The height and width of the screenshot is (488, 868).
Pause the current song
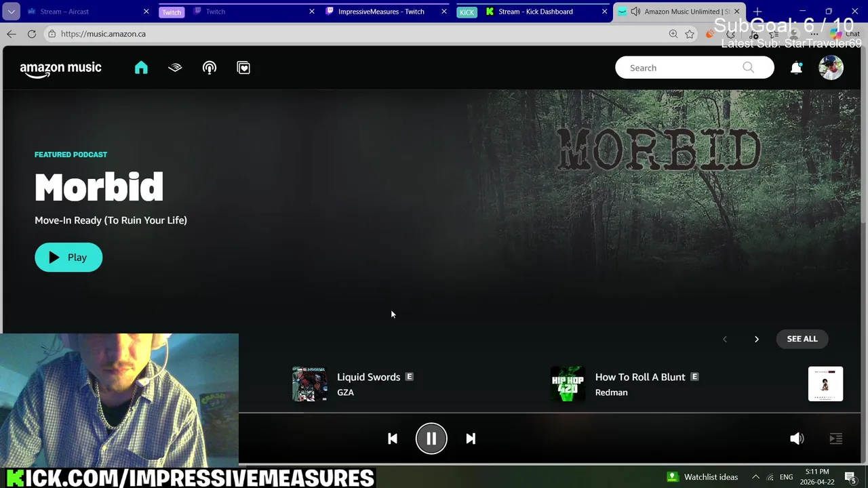coord(431,439)
